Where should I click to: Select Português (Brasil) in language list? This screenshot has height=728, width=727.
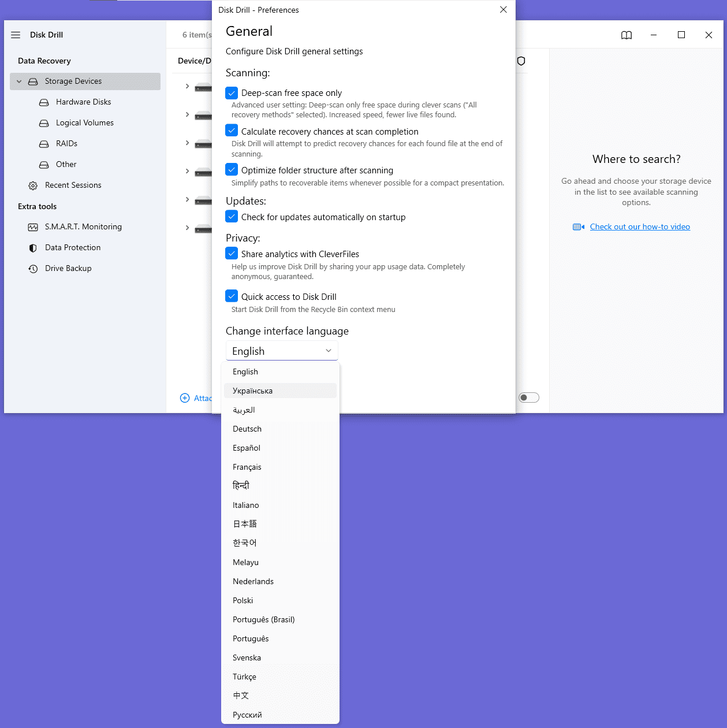(280, 619)
